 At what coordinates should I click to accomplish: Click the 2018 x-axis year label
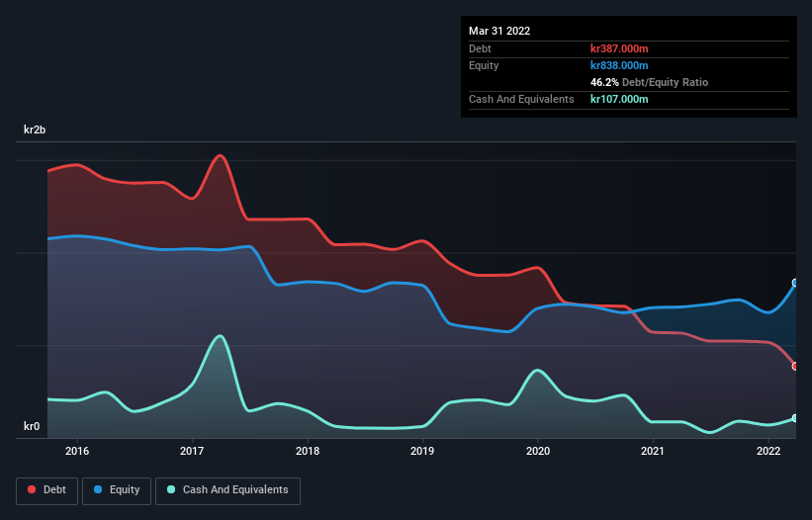click(x=308, y=451)
